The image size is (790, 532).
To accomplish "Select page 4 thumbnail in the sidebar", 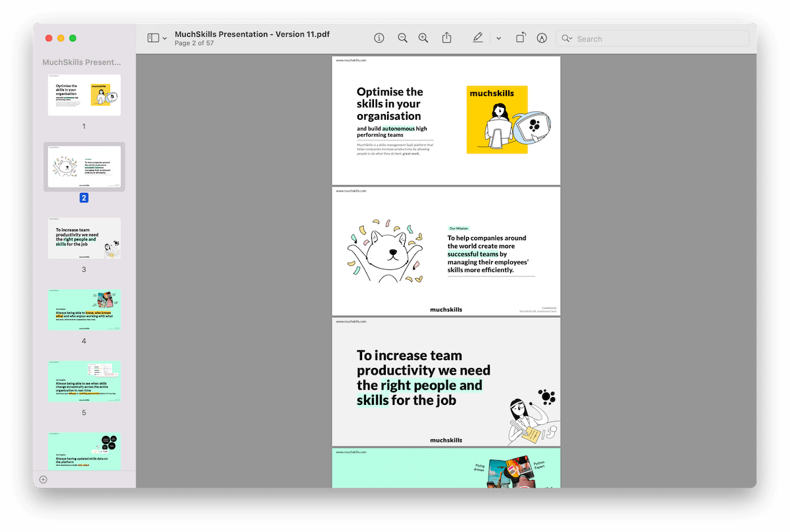I will click(x=84, y=308).
